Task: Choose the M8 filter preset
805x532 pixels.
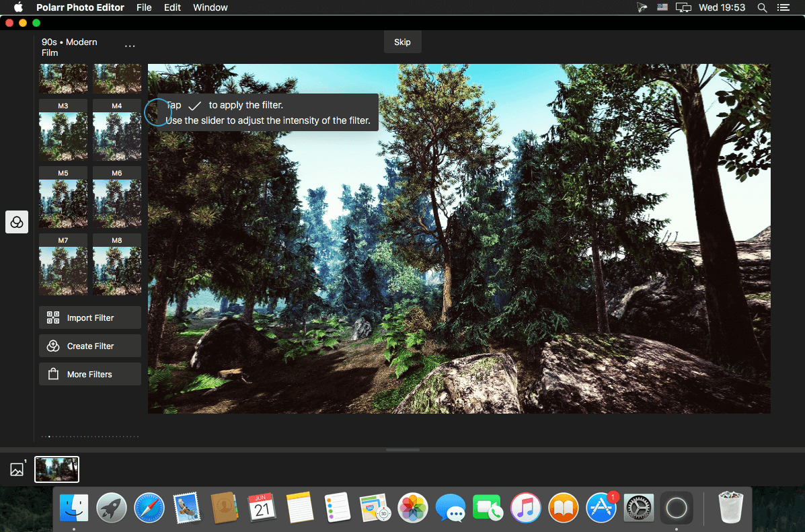Action: 117,265
